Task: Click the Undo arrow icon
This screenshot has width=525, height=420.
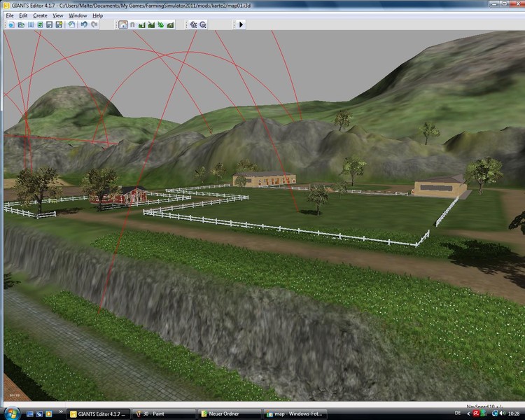Action: (x=84, y=24)
